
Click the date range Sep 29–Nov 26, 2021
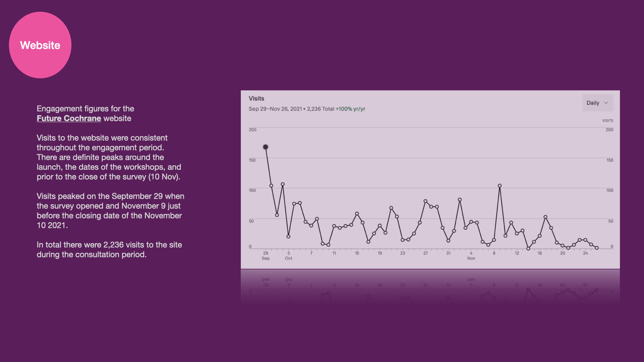pyautogui.click(x=275, y=109)
